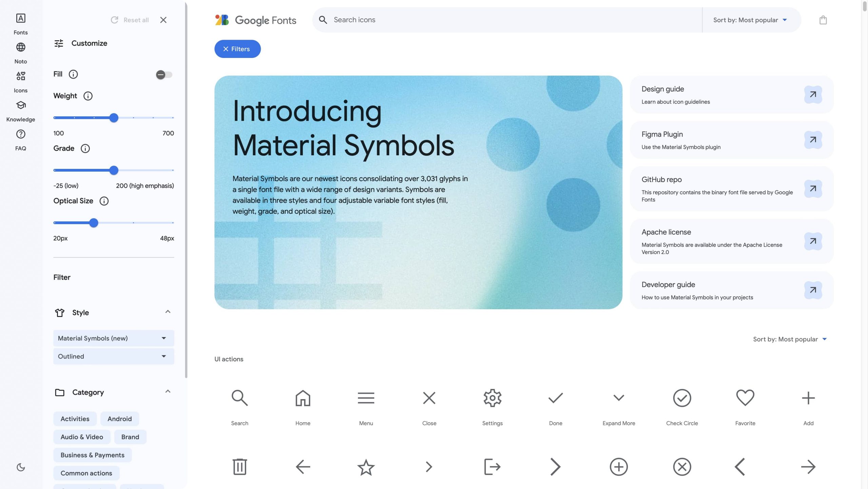
Task: Pick the Favorite heart icon
Action: pyautogui.click(x=745, y=398)
